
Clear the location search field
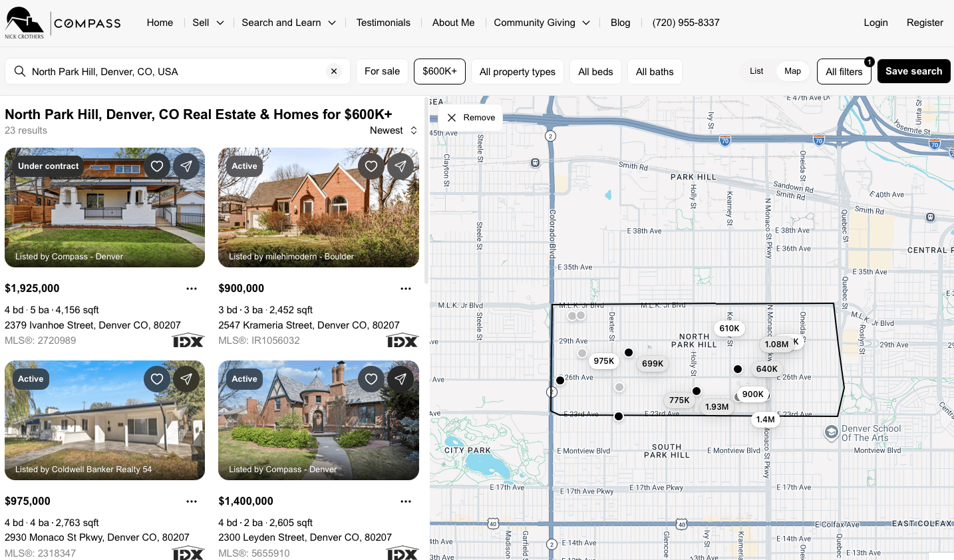point(334,71)
